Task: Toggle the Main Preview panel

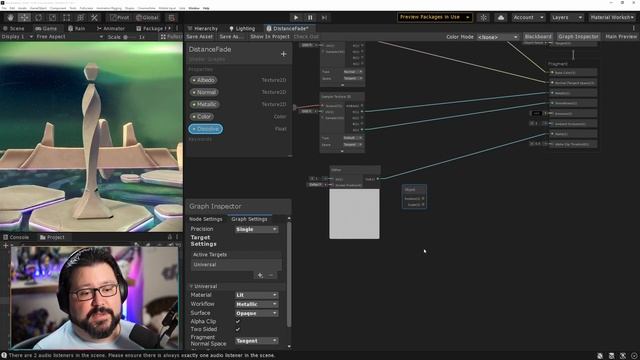Action: [x=621, y=37]
